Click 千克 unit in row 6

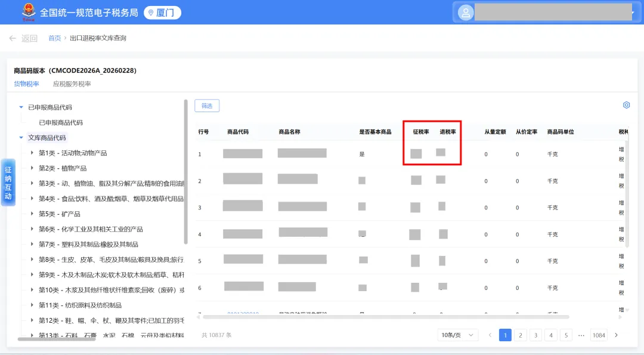click(x=552, y=288)
